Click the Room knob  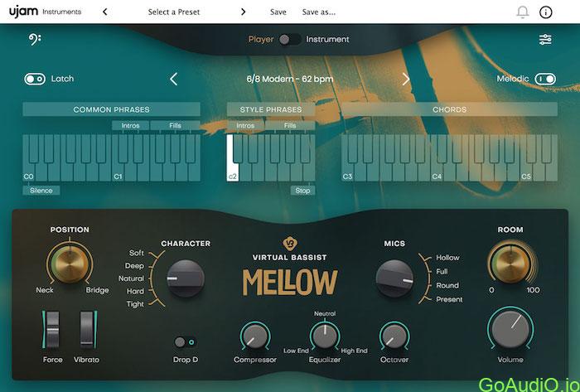coord(510,264)
